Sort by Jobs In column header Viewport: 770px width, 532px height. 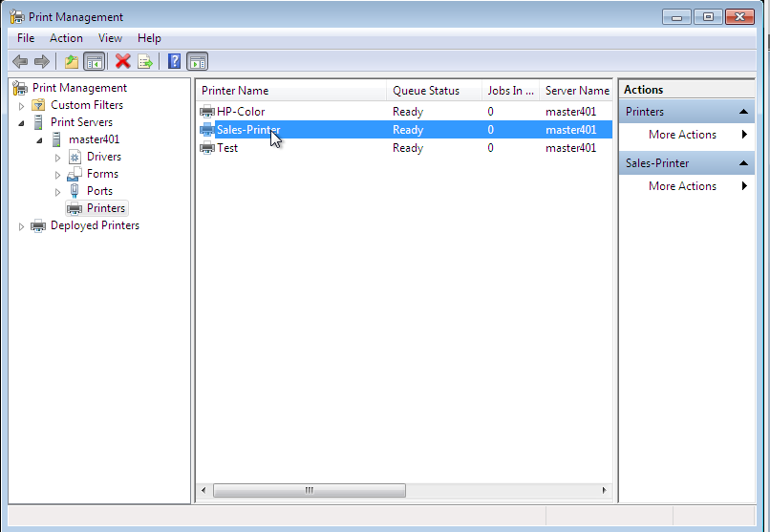511,91
